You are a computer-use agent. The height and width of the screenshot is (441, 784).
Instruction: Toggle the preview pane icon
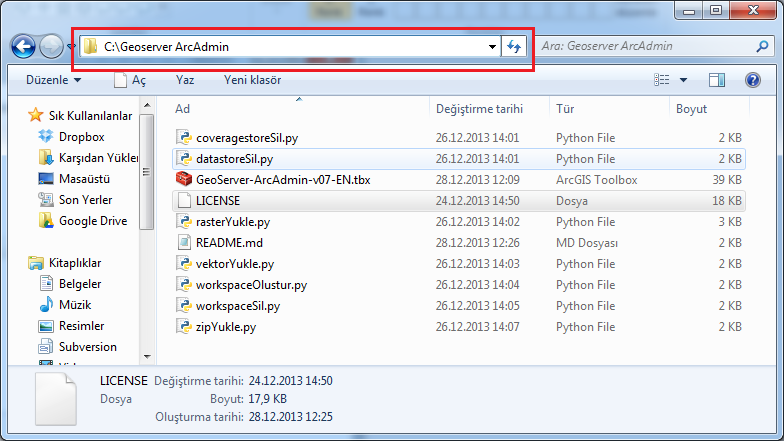click(716, 80)
